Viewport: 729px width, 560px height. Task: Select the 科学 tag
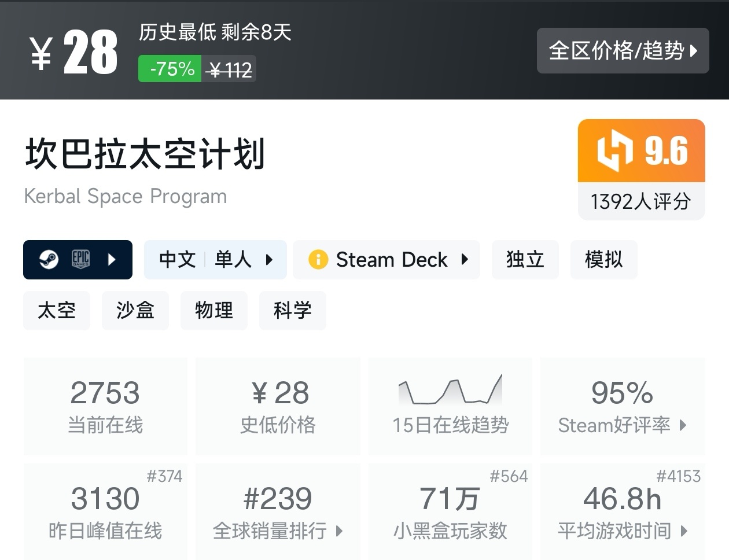click(293, 311)
